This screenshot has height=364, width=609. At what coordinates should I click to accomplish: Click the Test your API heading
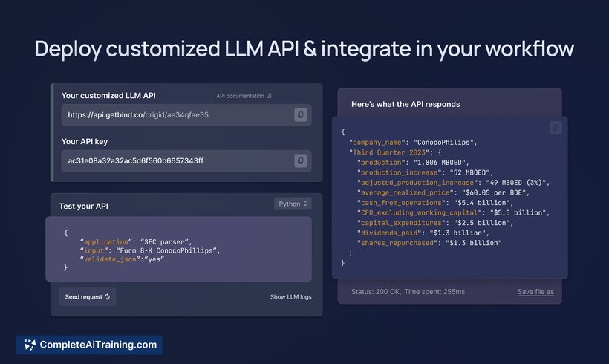tap(83, 207)
